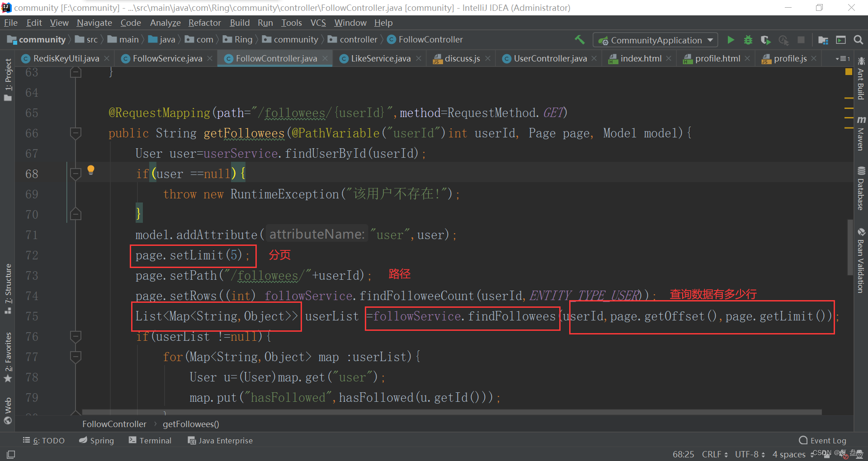Open the Analyze menu
This screenshot has width=868, height=461.
coord(165,23)
